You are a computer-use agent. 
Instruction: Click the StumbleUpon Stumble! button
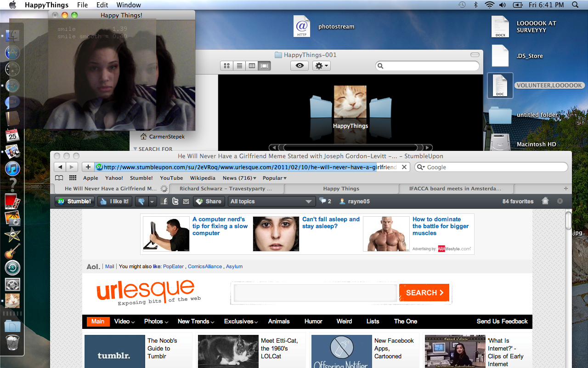pos(74,201)
